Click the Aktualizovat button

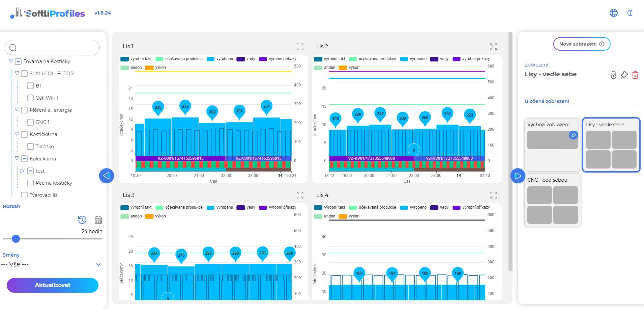point(53,285)
